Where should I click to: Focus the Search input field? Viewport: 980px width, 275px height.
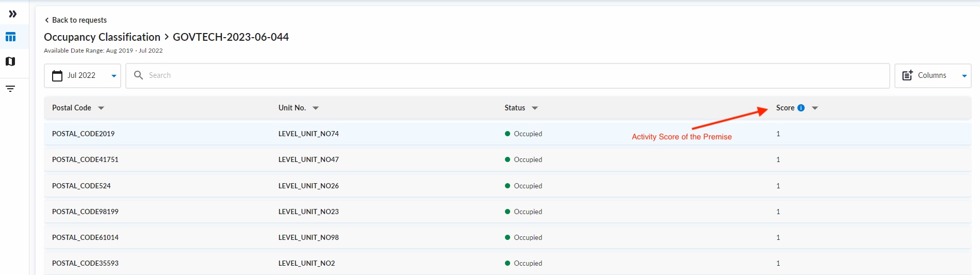click(508, 76)
